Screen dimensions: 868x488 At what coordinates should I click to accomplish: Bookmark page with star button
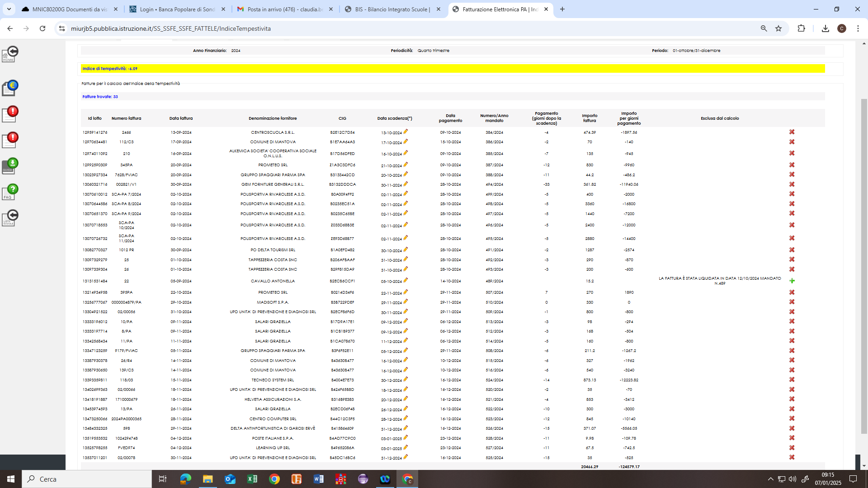click(x=778, y=28)
